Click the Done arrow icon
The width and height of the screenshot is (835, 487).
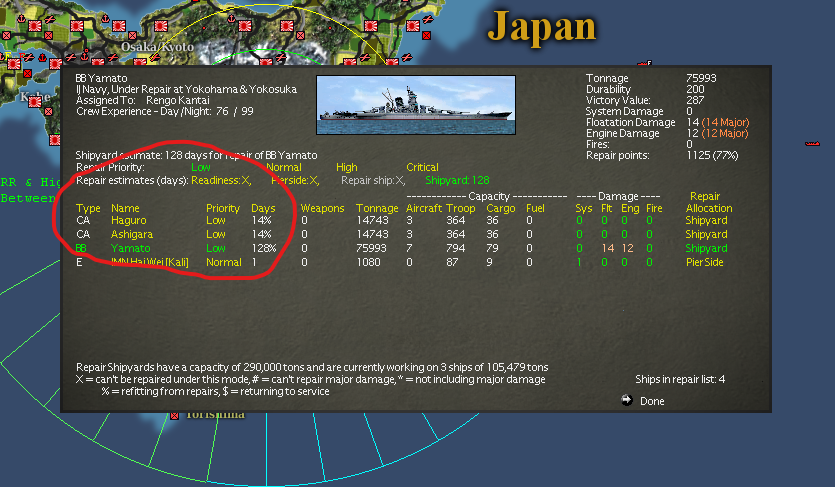point(627,400)
